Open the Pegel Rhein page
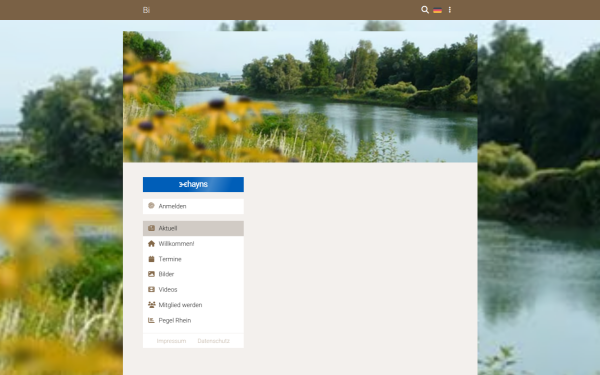This screenshot has height=375, width=600. click(x=193, y=320)
